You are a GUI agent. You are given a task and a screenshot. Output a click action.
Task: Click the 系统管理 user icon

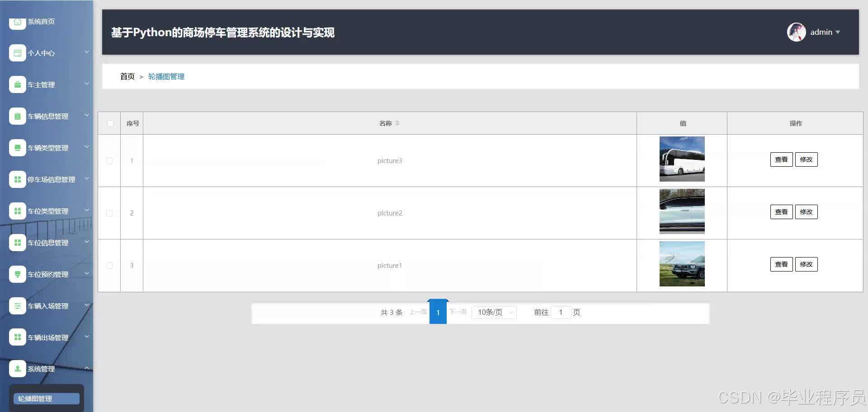(x=18, y=369)
